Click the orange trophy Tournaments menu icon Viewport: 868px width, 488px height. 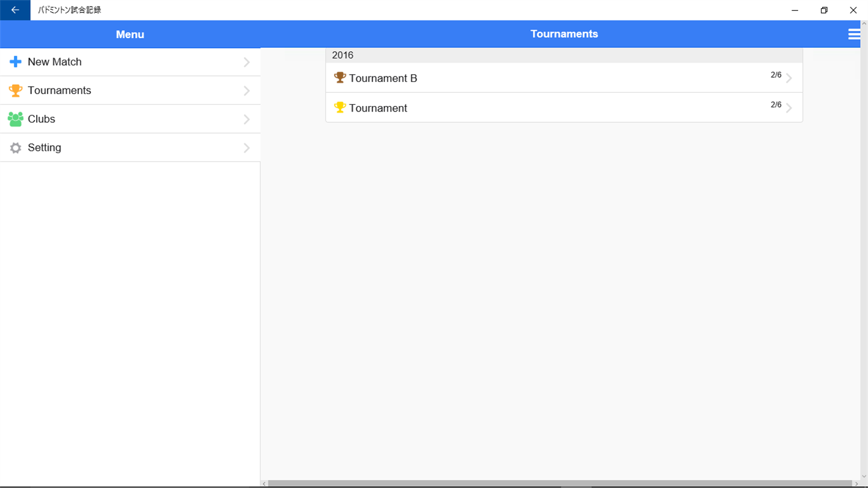coord(16,90)
